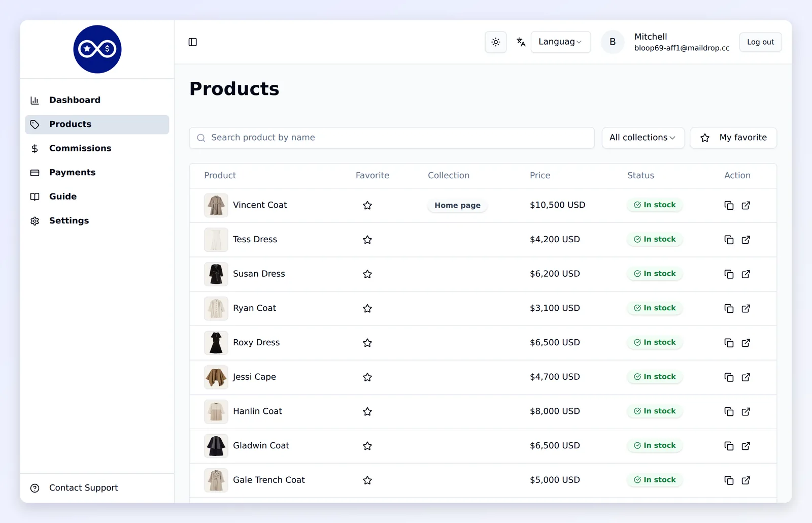This screenshot has height=523, width=812.
Task: Filter by My favorite button
Action: 733,138
